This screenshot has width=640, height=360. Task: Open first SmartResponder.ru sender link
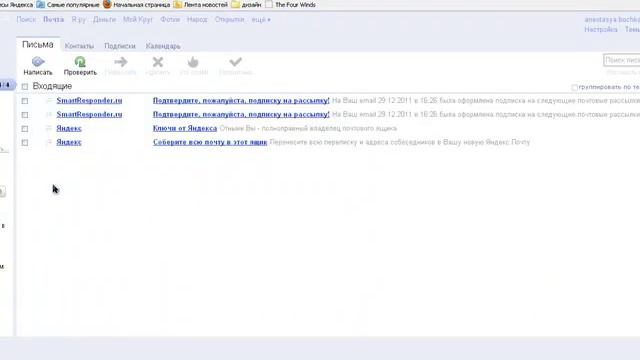89,100
